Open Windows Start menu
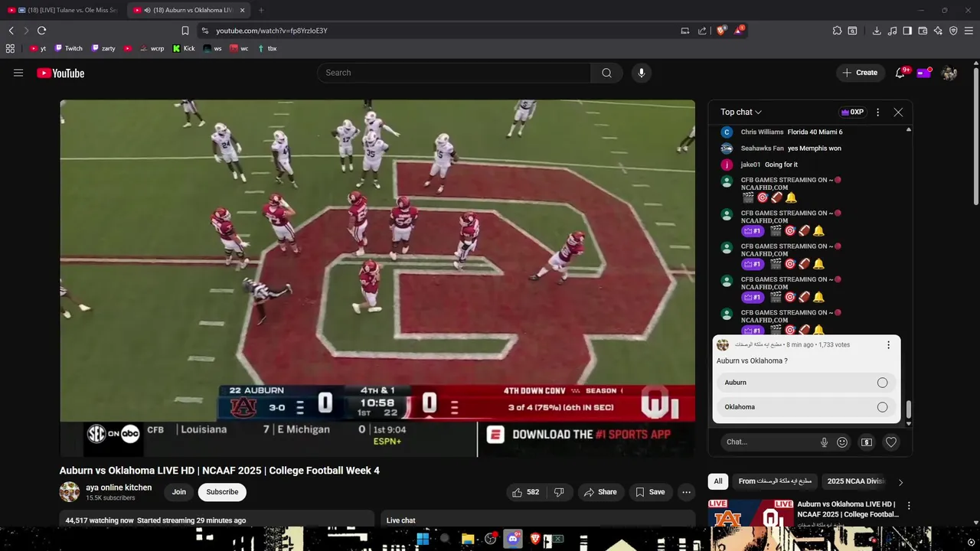Screen dimensions: 980x551 pyautogui.click(x=423, y=539)
